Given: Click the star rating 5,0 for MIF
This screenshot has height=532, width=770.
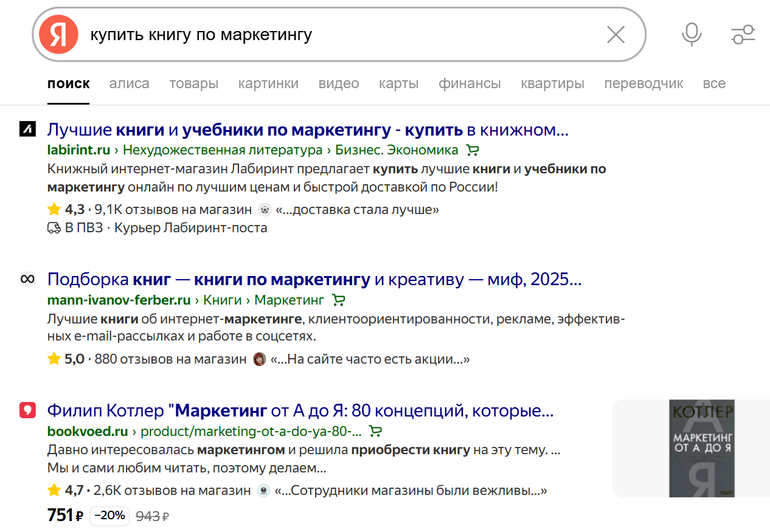Looking at the screenshot, I should tap(66, 359).
